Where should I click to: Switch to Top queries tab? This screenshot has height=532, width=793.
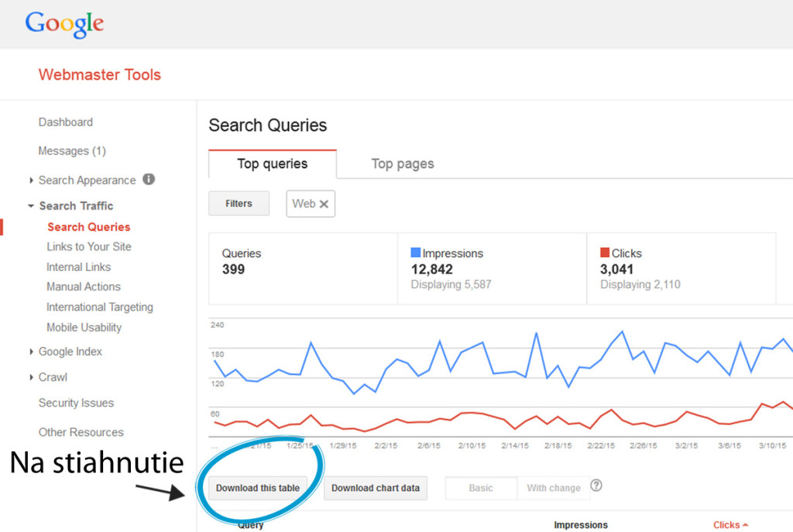273,164
